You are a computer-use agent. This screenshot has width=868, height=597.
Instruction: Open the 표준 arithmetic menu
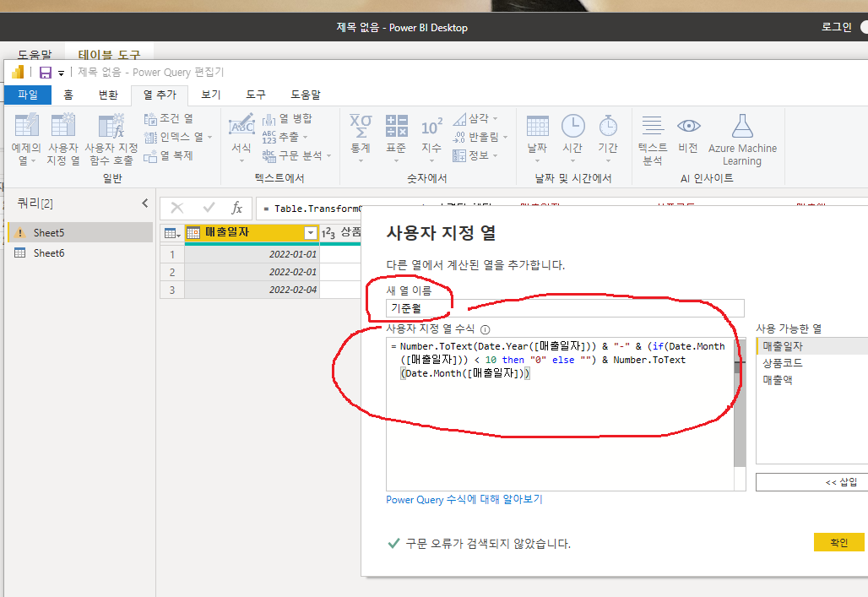396,139
